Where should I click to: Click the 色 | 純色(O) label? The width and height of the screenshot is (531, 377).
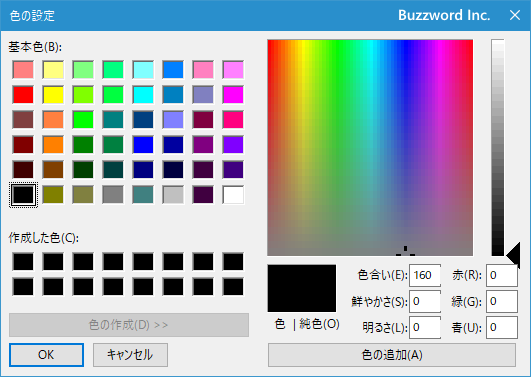point(307,324)
